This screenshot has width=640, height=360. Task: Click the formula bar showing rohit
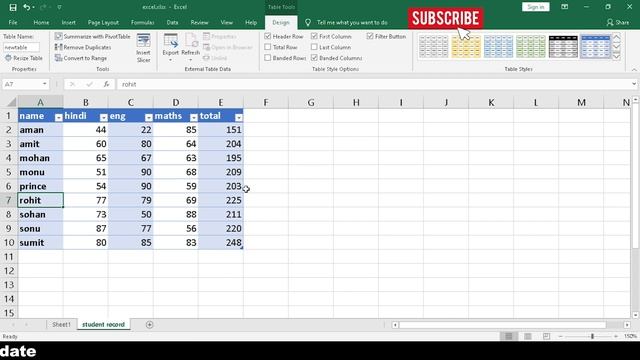pyautogui.click(x=376, y=84)
